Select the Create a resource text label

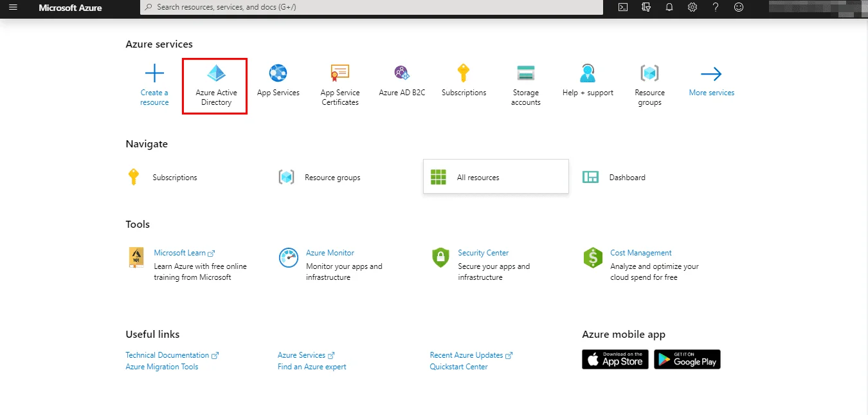(154, 97)
